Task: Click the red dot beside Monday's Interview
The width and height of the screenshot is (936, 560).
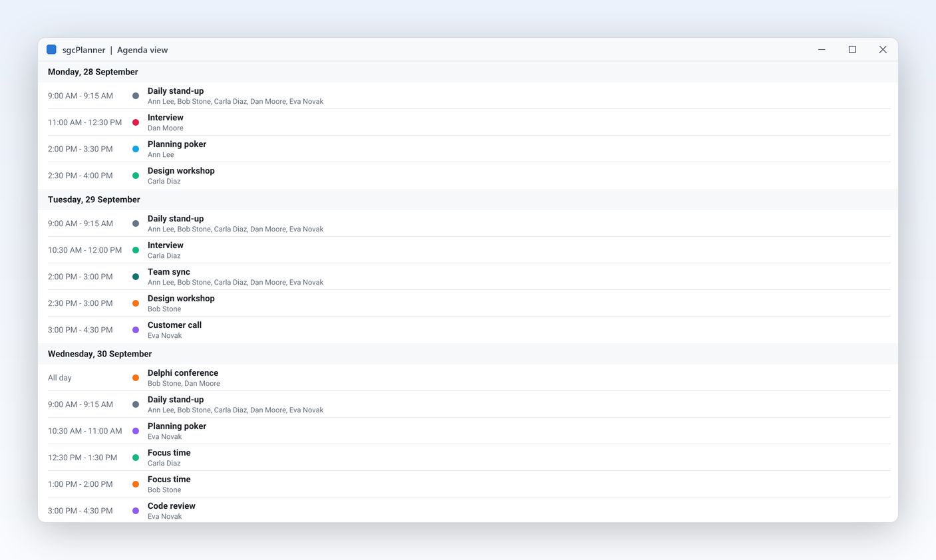Action: [x=136, y=122]
